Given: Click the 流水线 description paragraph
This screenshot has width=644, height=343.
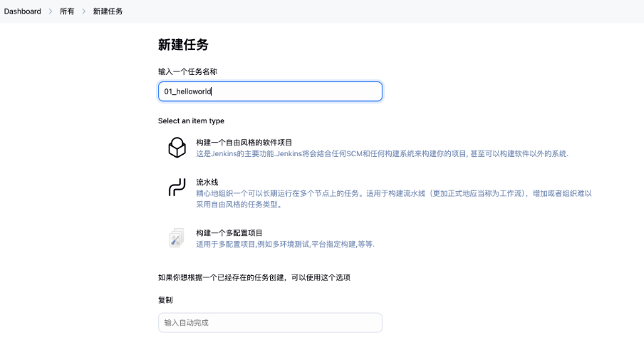Looking at the screenshot, I should pos(393,198).
